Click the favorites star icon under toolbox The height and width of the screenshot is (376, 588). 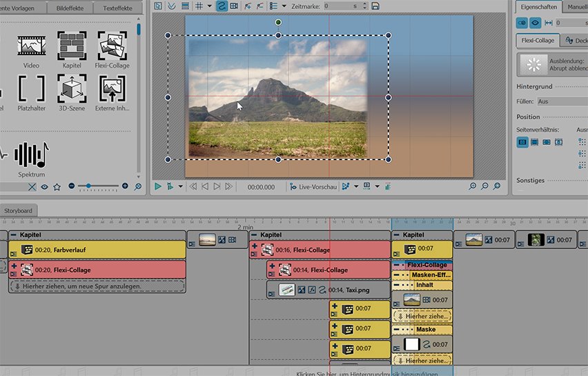(57, 186)
